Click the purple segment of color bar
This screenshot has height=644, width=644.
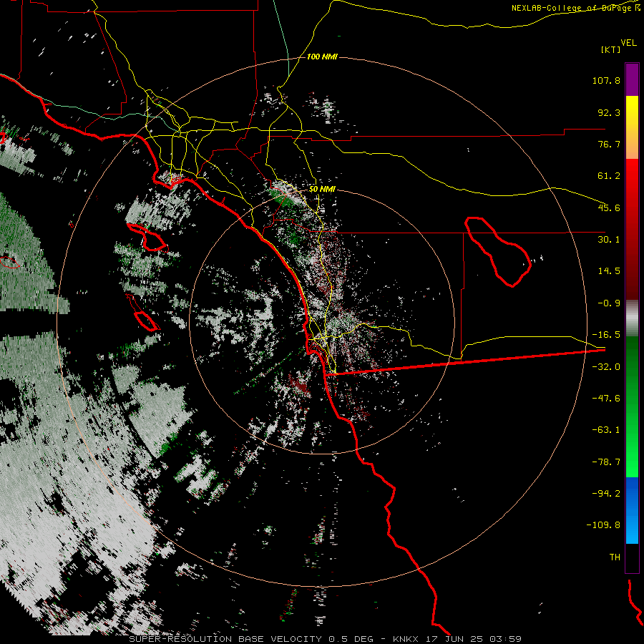(632, 79)
